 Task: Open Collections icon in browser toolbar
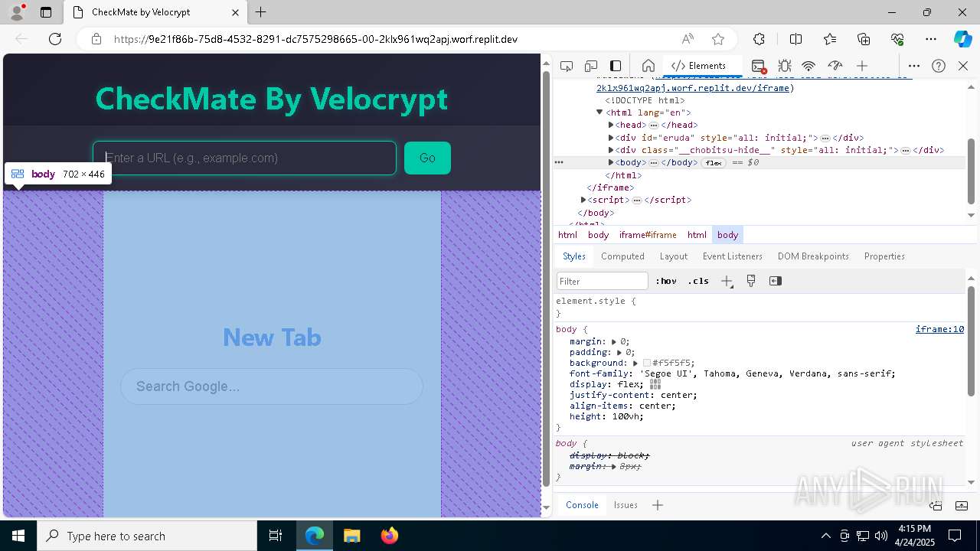(864, 39)
